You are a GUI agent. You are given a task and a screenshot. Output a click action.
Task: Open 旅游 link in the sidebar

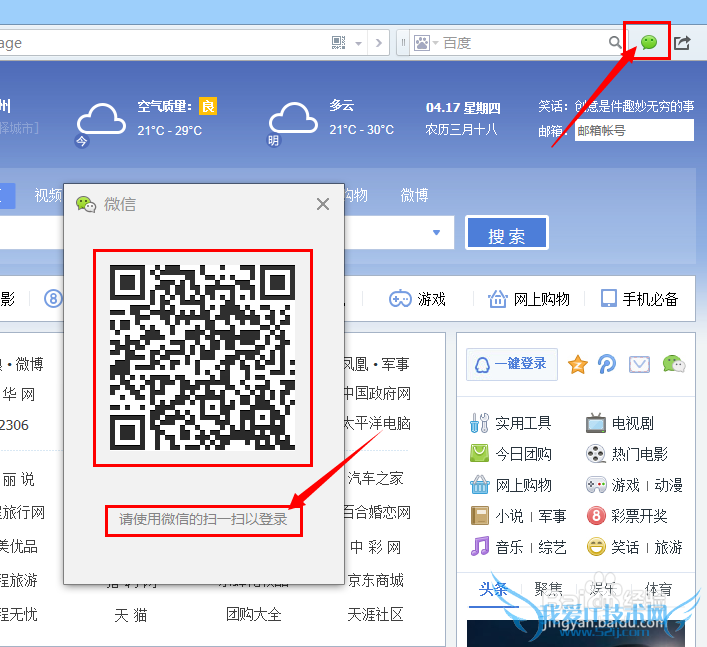pos(668,547)
